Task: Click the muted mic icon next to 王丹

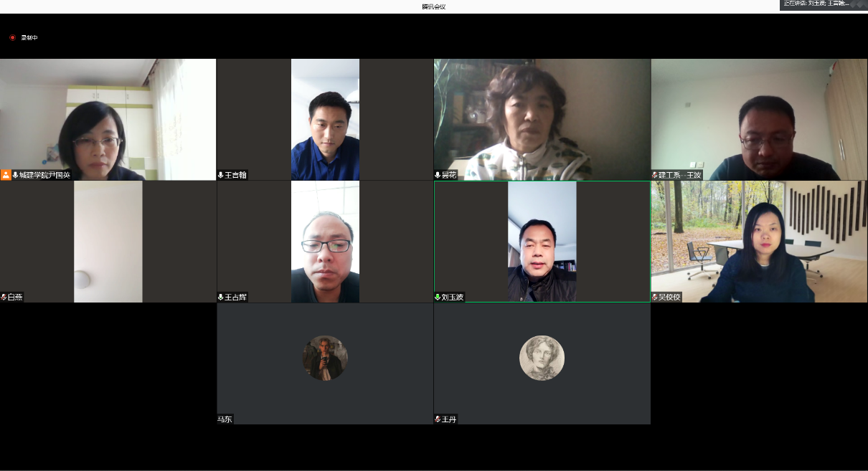Action: tap(438, 419)
